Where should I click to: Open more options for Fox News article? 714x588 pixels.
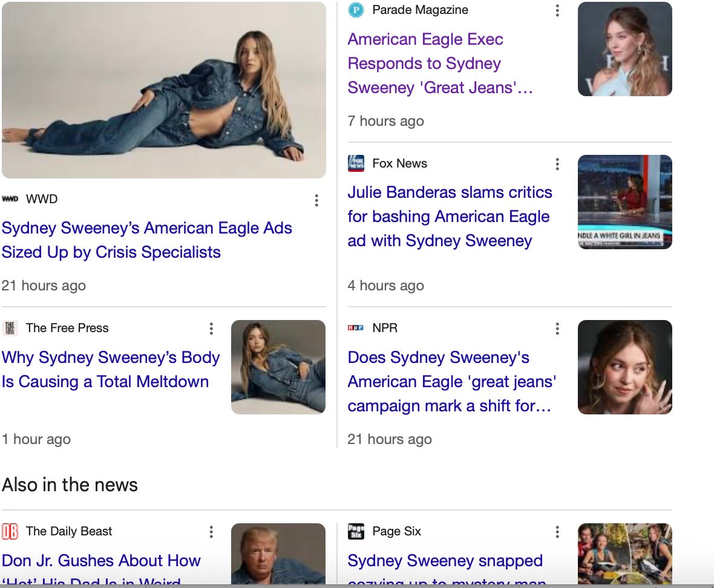pyautogui.click(x=557, y=164)
